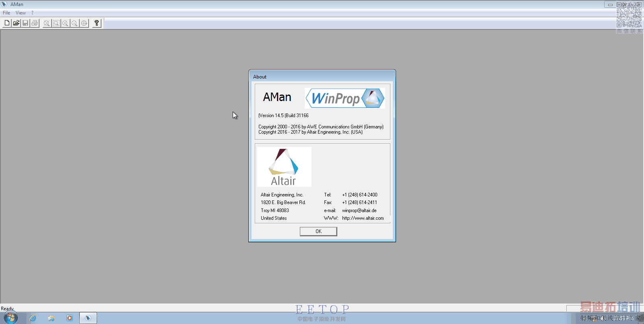The width and height of the screenshot is (644, 324).
Task: Zoom out with the minus magnifier
Action: tap(75, 23)
